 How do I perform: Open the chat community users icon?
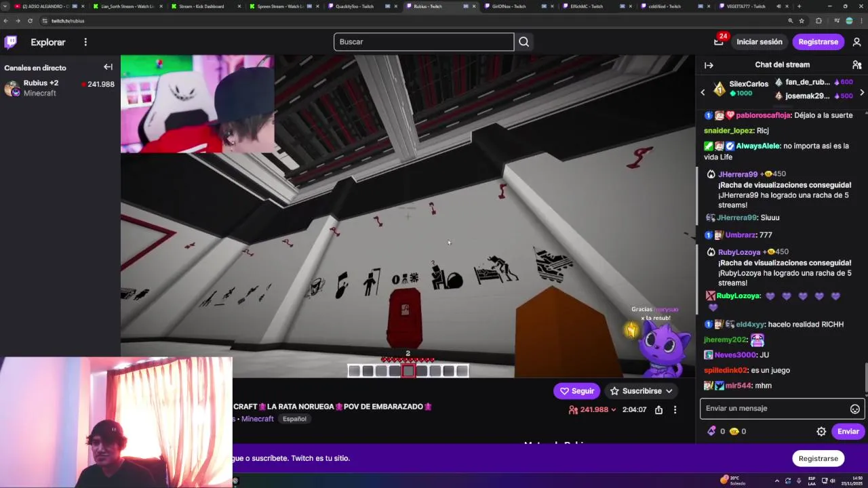[x=856, y=65]
